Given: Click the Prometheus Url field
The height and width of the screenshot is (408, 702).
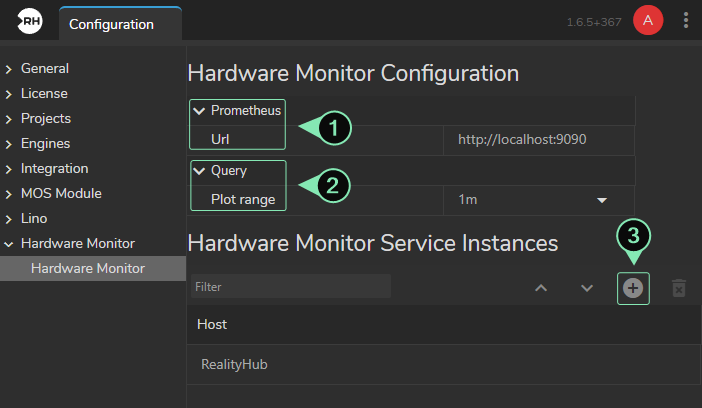Looking at the screenshot, I should point(538,139).
